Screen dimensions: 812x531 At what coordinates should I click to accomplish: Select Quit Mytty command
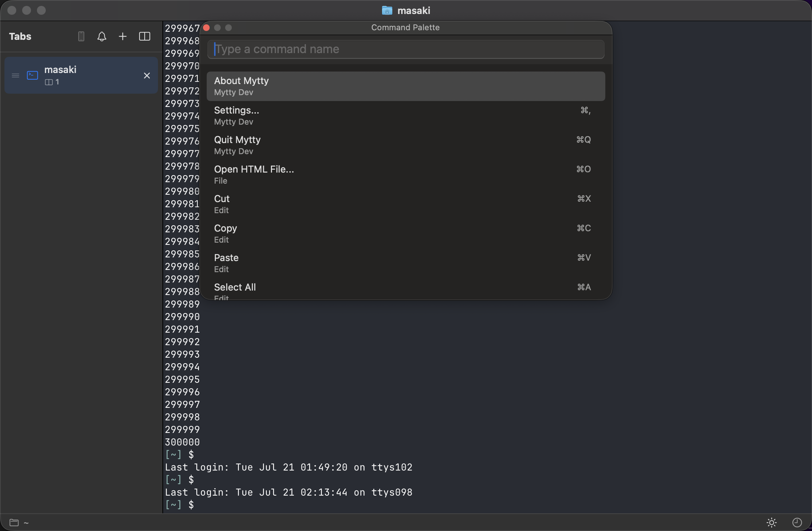(406, 145)
